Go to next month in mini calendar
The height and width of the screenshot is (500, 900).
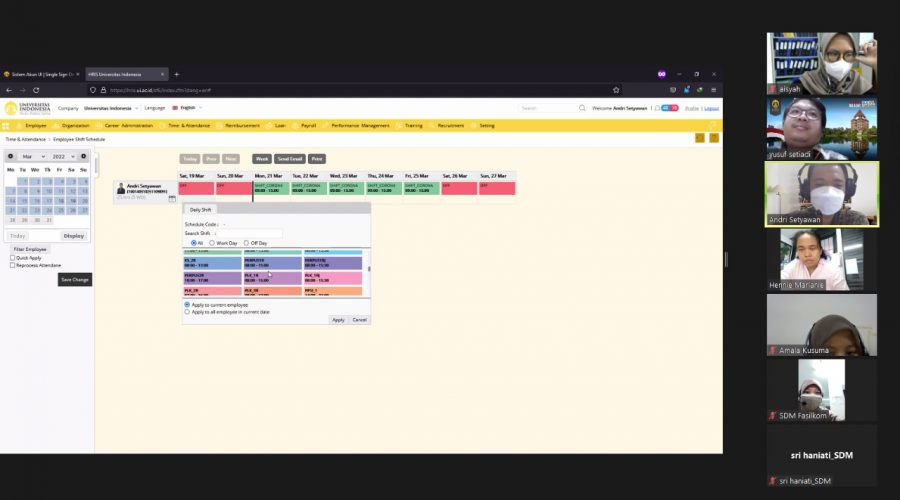pos(83,156)
